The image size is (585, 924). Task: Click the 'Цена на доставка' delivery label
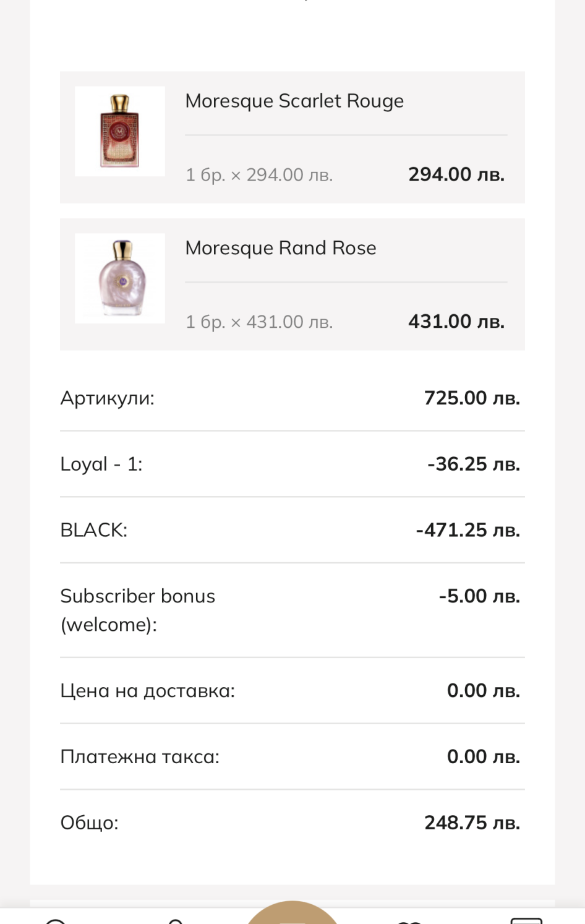click(x=148, y=691)
